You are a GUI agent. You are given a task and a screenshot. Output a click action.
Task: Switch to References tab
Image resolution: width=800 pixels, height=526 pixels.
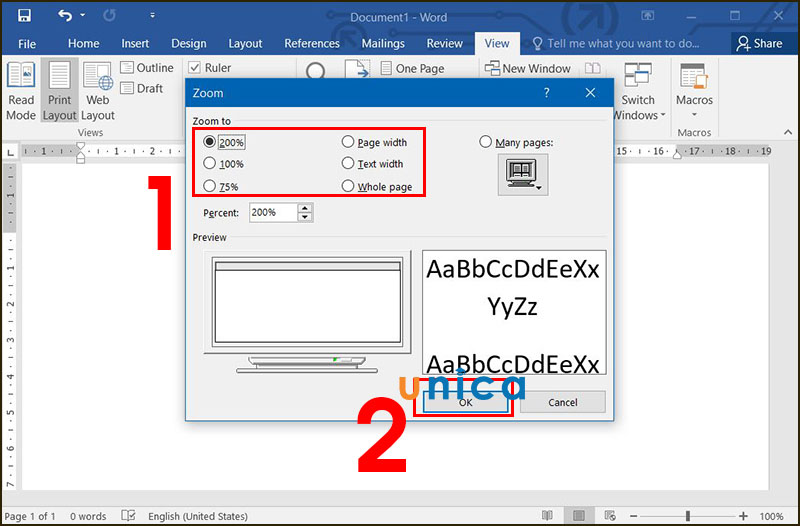click(312, 44)
